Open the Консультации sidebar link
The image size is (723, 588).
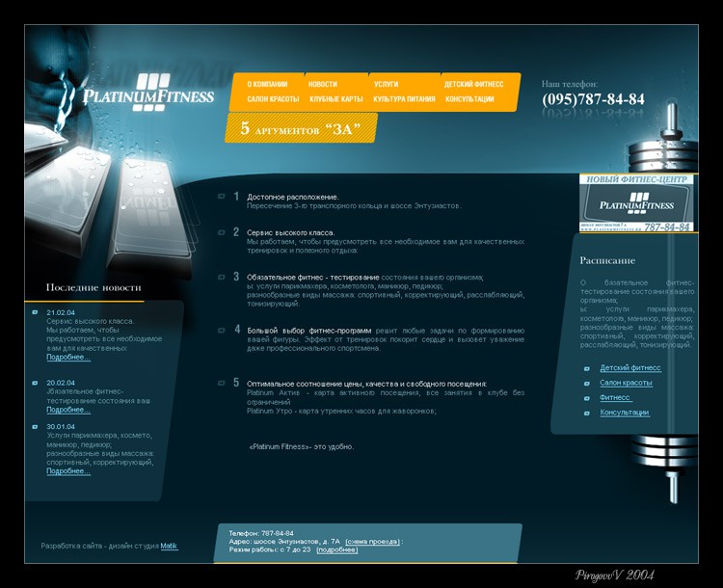point(625,413)
